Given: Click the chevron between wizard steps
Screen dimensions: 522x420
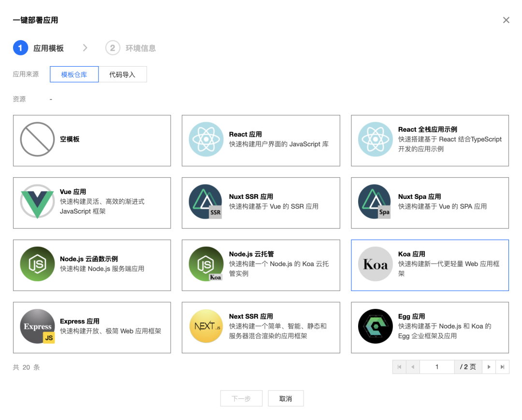Looking at the screenshot, I should pyautogui.click(x=85, y=48).
